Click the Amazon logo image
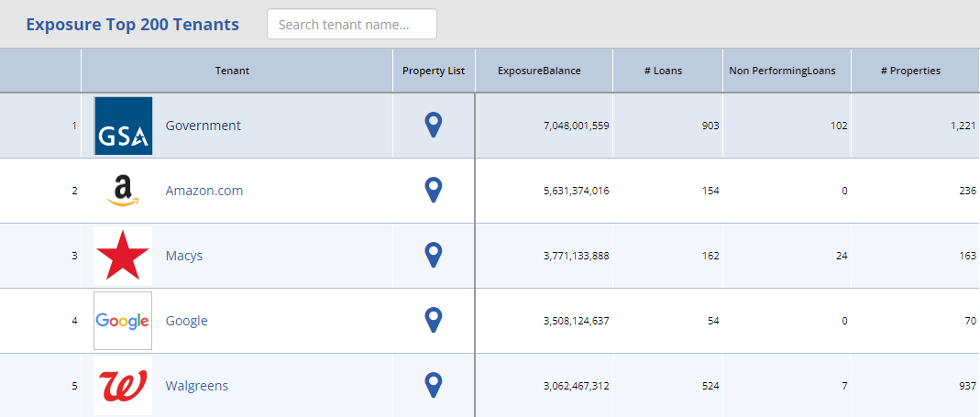This screenshot has height=417, width=980. (x=123, y=191)
